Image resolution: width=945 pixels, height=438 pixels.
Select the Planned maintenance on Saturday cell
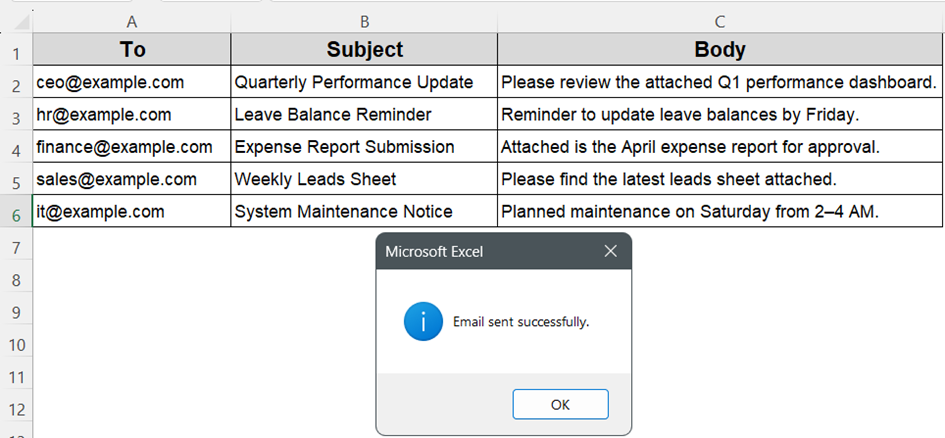point(720,211)
